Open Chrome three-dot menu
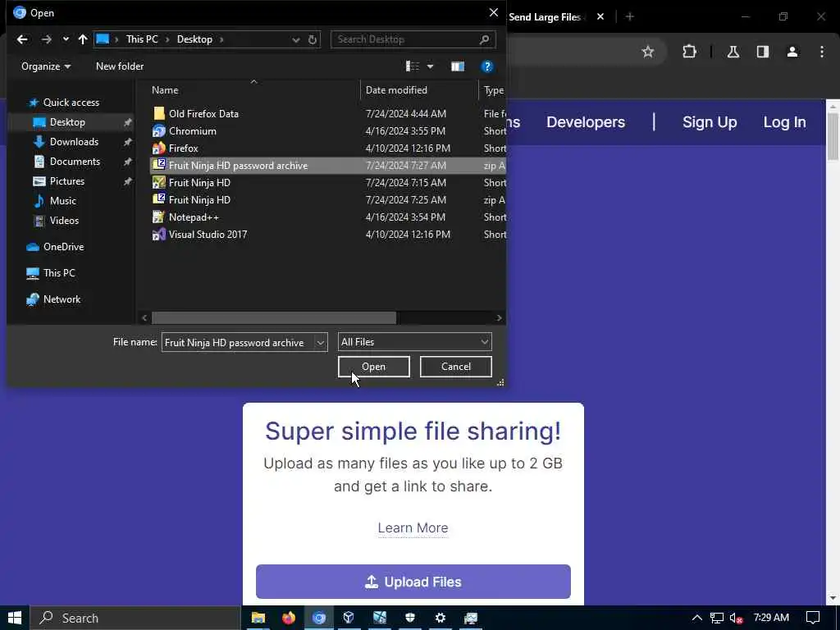Screen dimensions: 840x630 pos(822,52)
